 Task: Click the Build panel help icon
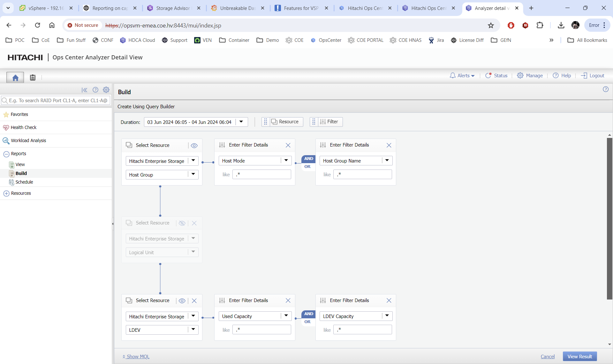pos(605,89)
